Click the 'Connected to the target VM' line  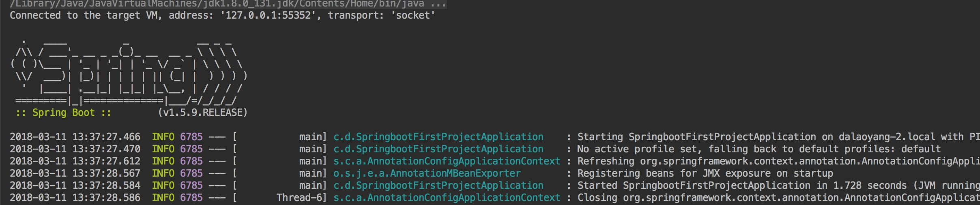tap(223, 15)
